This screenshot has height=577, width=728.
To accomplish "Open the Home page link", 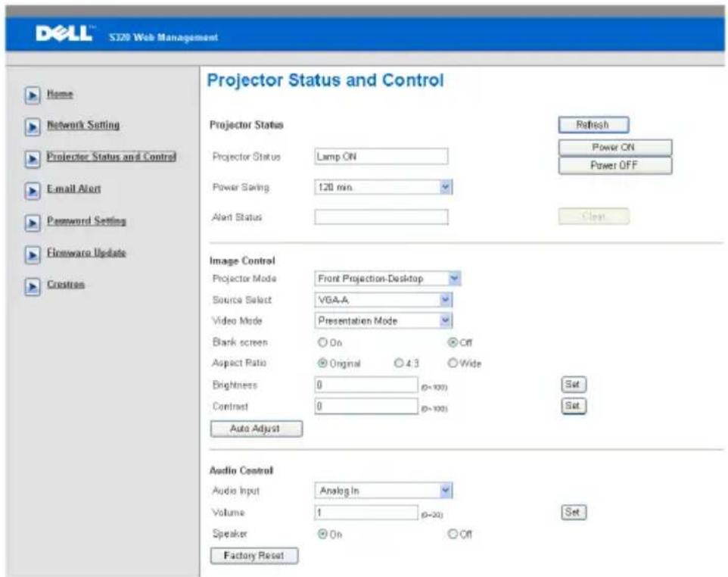I will point(60,95).
